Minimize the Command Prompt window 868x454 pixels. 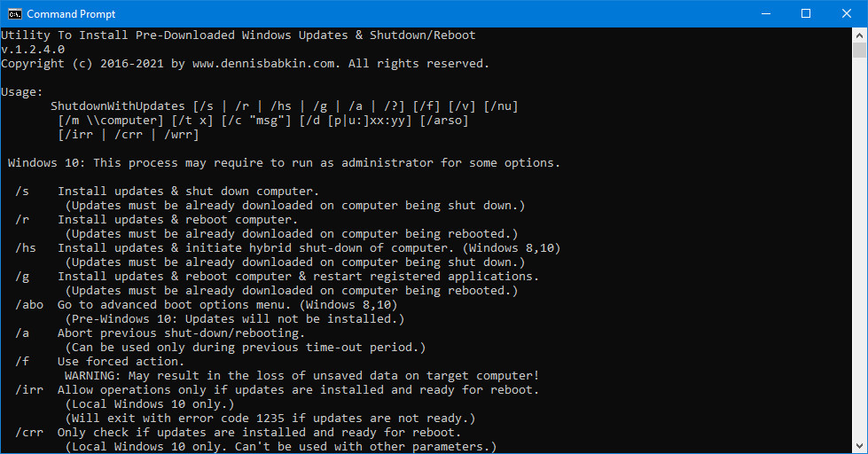764,13
